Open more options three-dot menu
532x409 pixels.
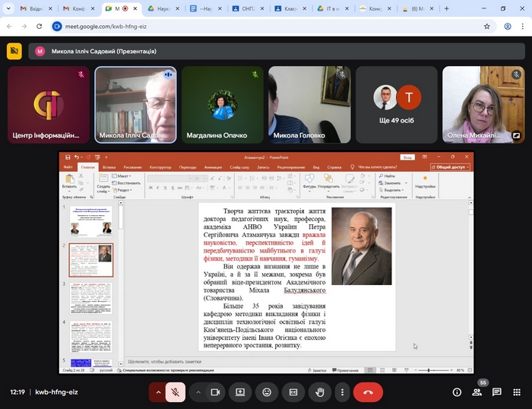pyautogui.click(x=343, y=392)
